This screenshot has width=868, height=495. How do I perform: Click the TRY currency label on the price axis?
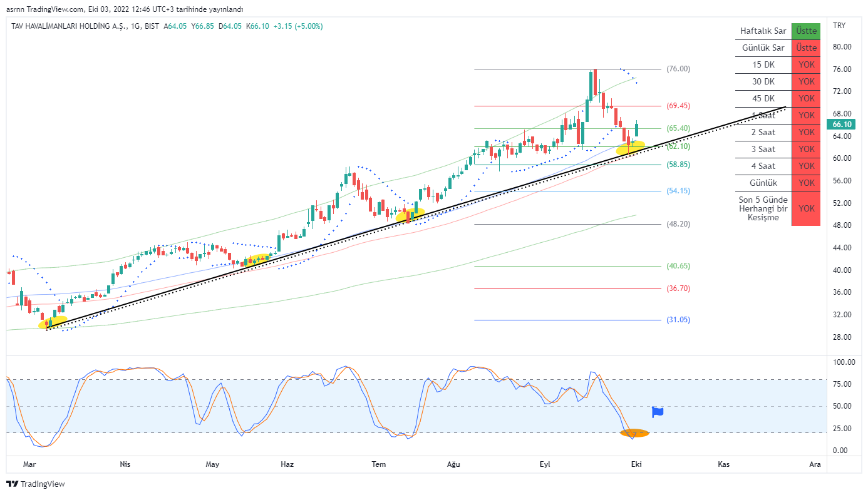tap(839, 26)
